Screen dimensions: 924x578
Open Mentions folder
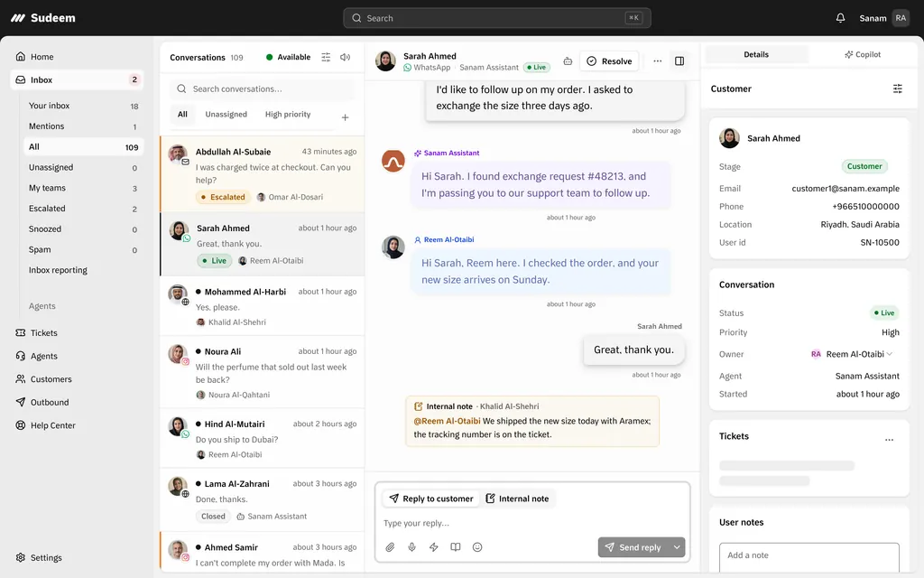pyautogui.click(x=83, y=126)
